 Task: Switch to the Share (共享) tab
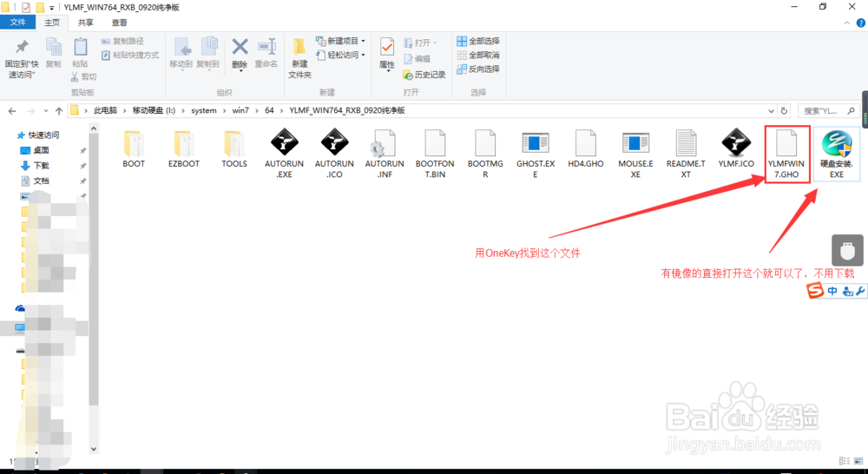[85, 23]
